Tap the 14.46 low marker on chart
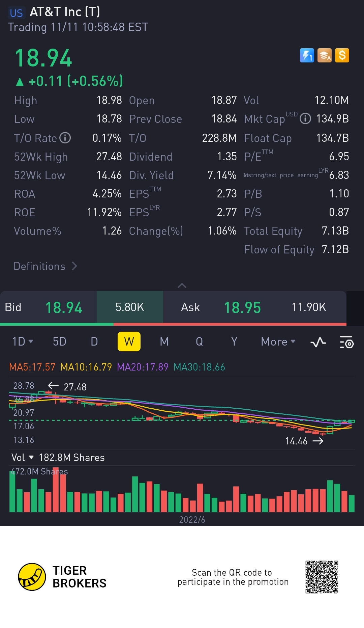The height and width of the screenshot is (628, 364). click(x=296, y=441)
